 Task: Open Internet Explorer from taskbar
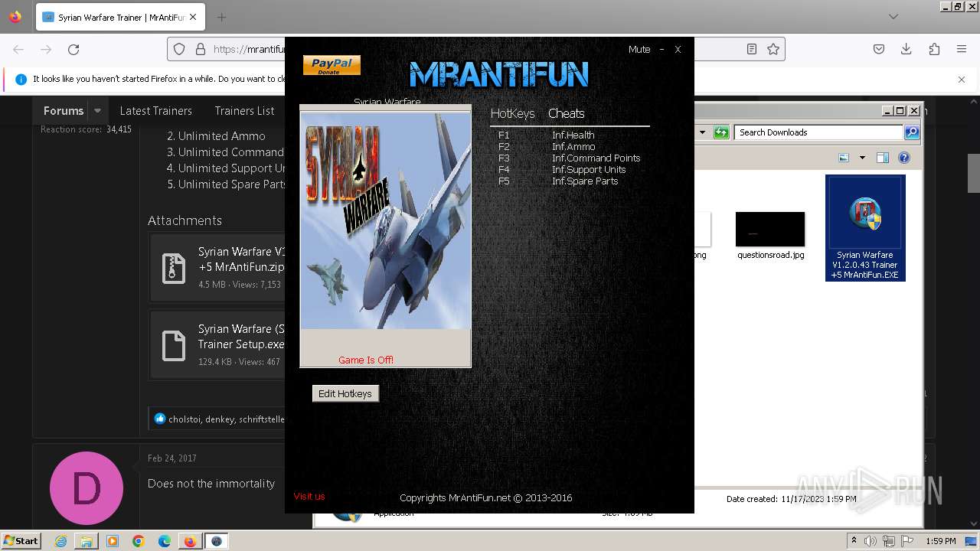point(60,541)
